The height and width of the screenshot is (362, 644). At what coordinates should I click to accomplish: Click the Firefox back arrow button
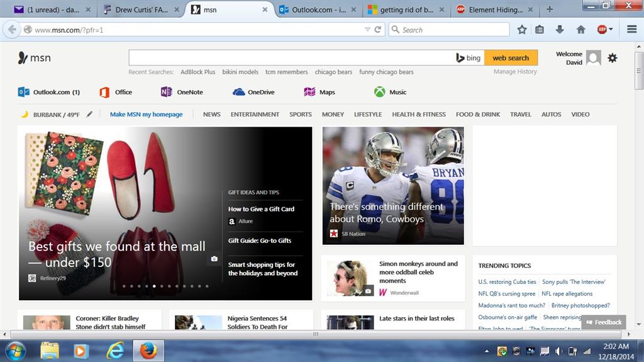point(12,30)
